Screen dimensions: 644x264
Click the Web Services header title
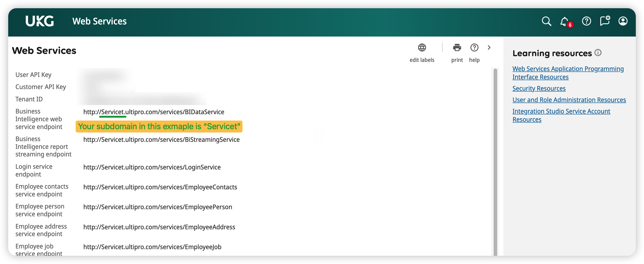(x=99, y=21)
